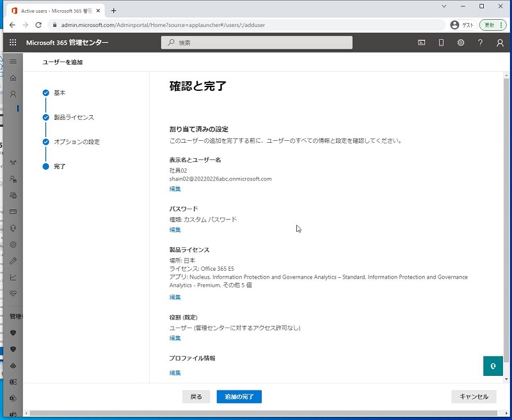Click 編集 under パスワード
Viewport: 512px width, 420px height.
tap(175, 230)
